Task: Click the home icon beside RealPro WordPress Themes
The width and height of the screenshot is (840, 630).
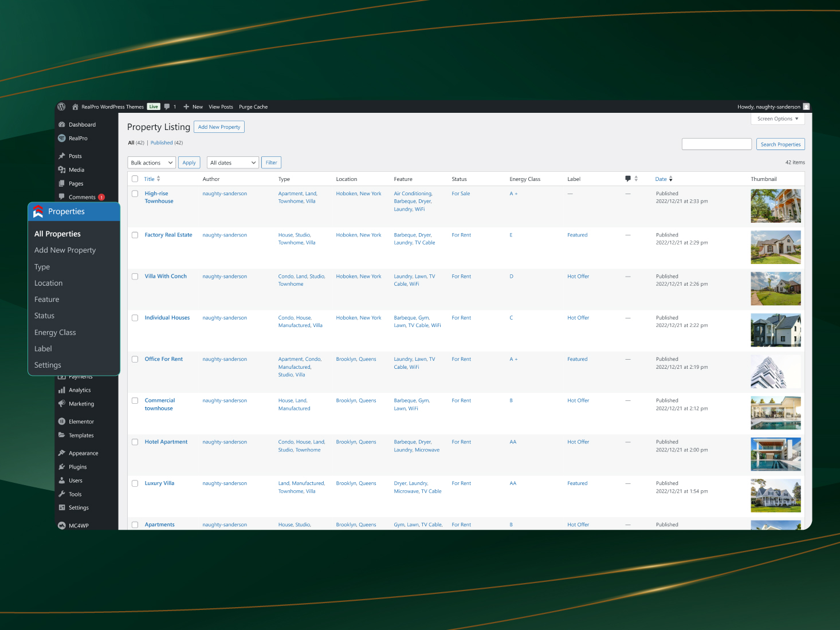Action: (x=75, y=107)
